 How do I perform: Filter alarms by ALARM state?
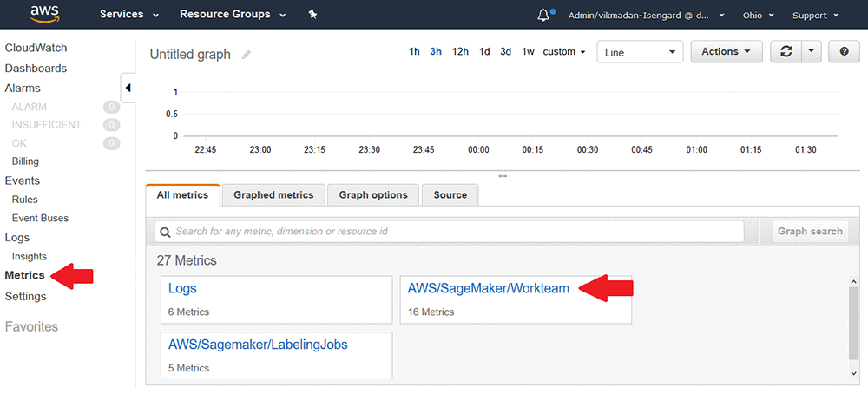coord(30,107)
